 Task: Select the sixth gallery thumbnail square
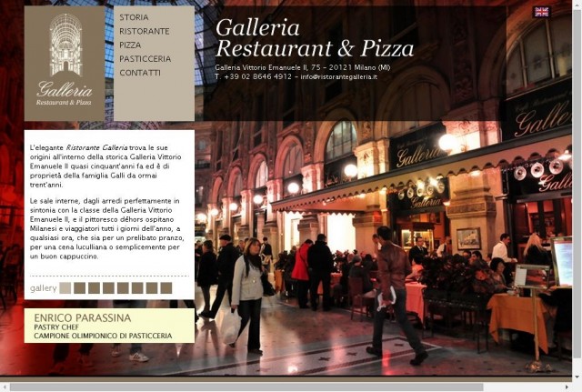(x=137, y=288)
